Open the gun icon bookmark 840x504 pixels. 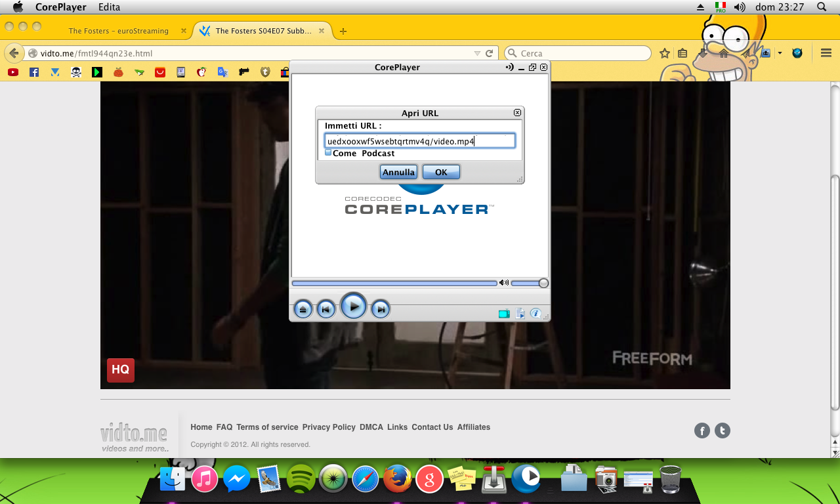coord(244,72)
